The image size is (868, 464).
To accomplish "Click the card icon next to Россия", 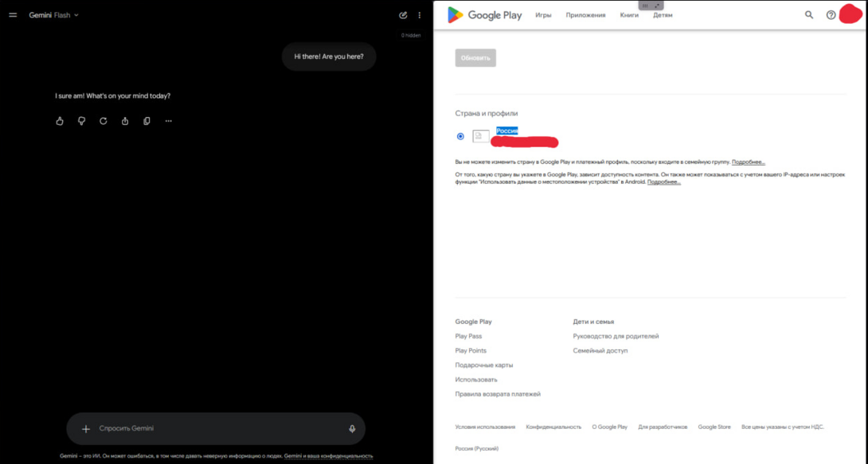I will [480, 136].
